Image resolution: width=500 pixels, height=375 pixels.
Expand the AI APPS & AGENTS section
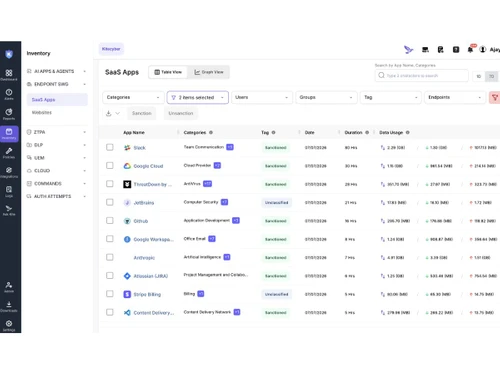click(x=57, y=71)
